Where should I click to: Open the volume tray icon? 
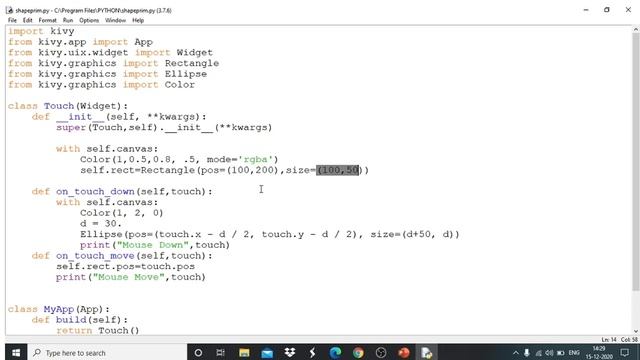click(x=549, y=353)
